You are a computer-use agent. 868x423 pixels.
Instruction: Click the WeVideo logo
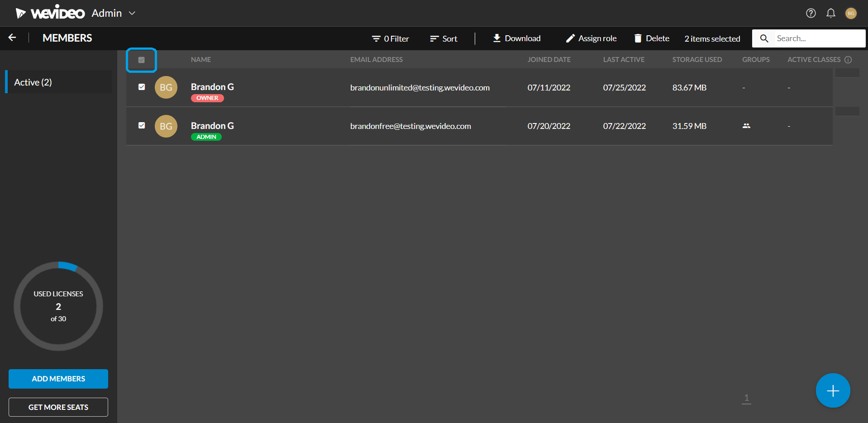[50, 13]
